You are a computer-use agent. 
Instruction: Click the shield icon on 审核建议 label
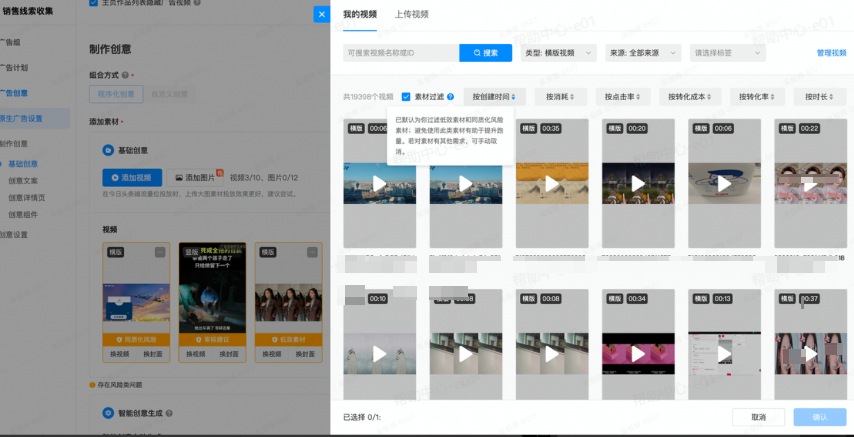(x=198, y=339)
